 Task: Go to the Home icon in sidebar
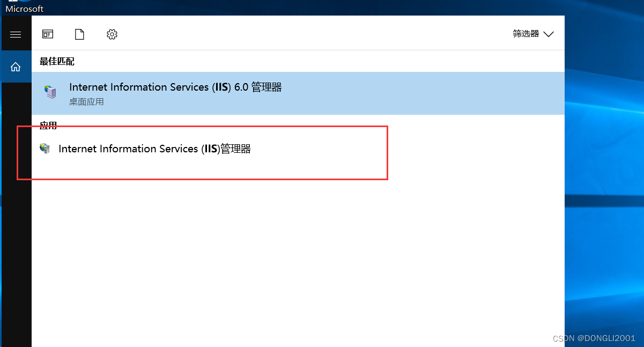tap(16, 67)
